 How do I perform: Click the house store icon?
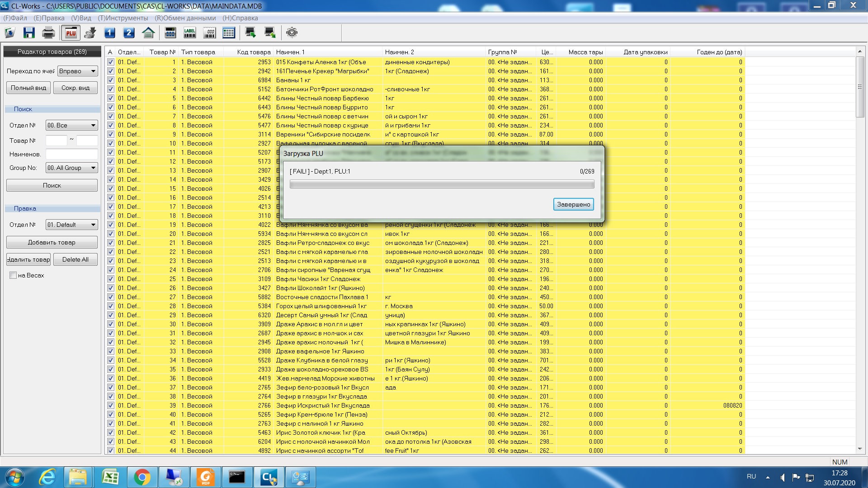pos(148,33)
